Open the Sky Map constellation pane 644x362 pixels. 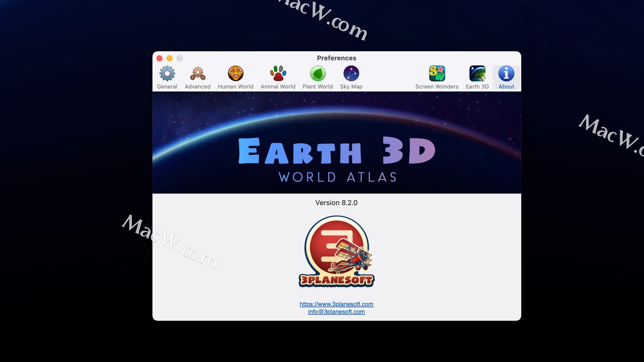point(351,77)
